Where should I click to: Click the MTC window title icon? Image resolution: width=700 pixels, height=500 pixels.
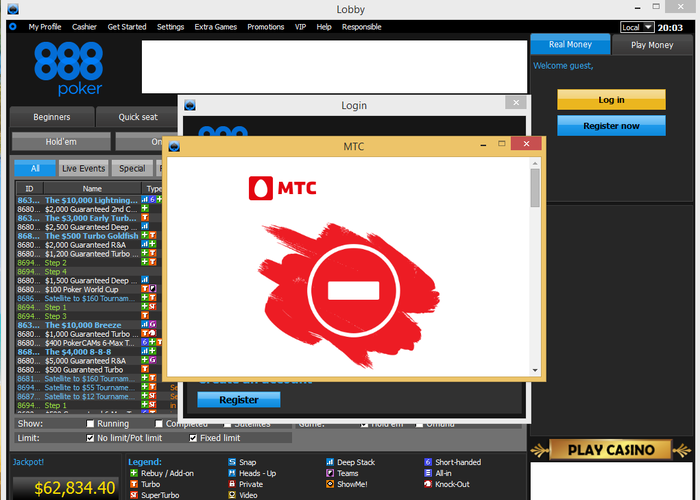tap(174, 146)
